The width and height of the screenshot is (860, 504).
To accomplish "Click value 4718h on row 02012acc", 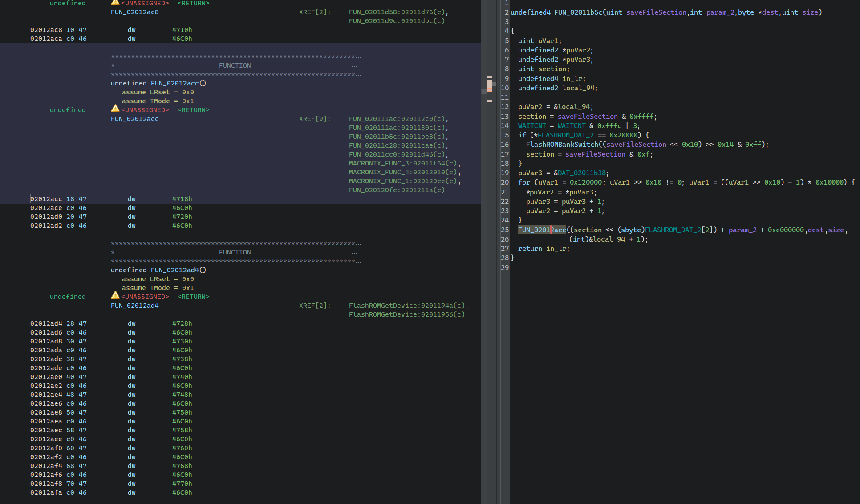I will 182,199.
